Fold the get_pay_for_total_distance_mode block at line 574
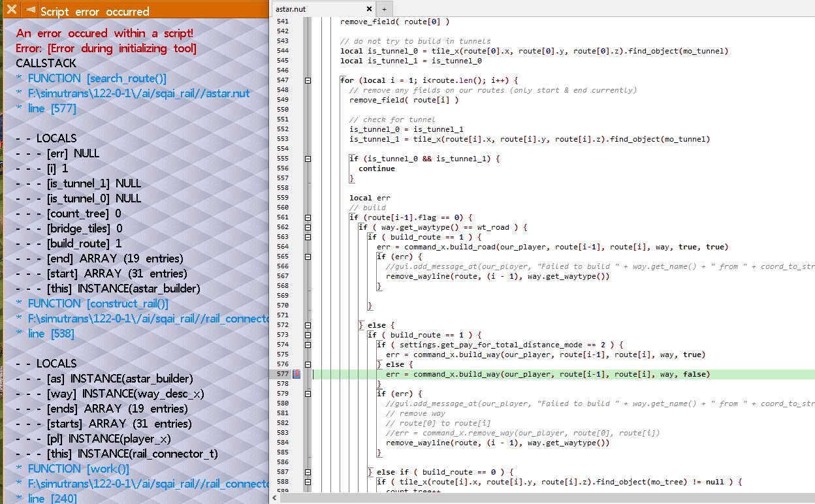The height and width of the screenshot is (504, 815). (x=308, y=345)
